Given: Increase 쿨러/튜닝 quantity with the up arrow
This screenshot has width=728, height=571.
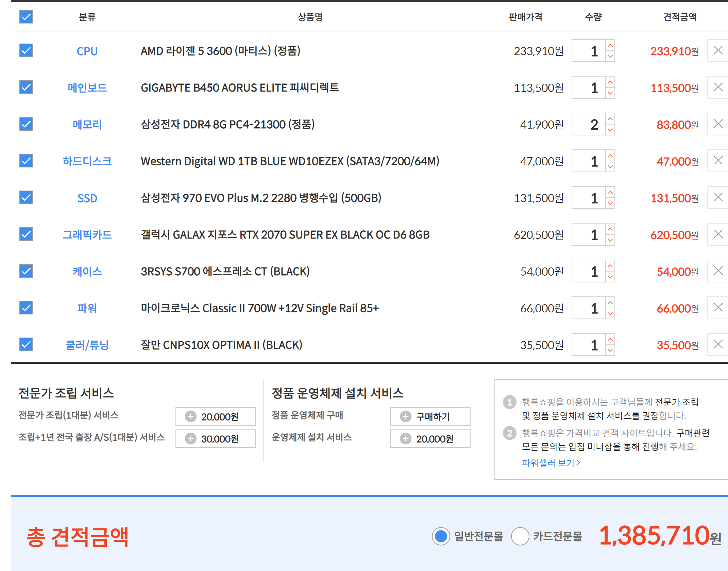Looking at the screenshot, I should pyautogui.click(x=610, y=339).
